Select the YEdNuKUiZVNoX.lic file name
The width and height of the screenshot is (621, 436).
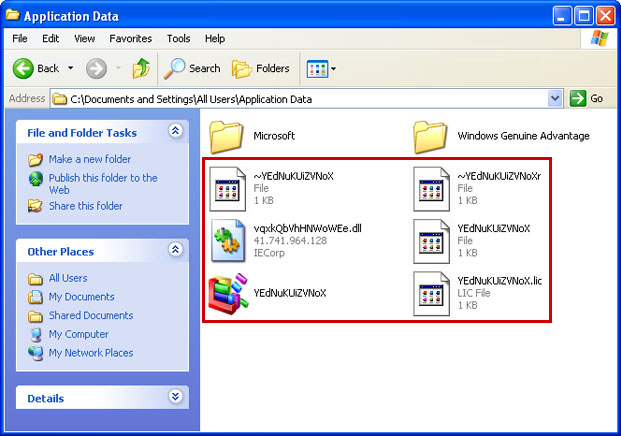tap(500, 281)
